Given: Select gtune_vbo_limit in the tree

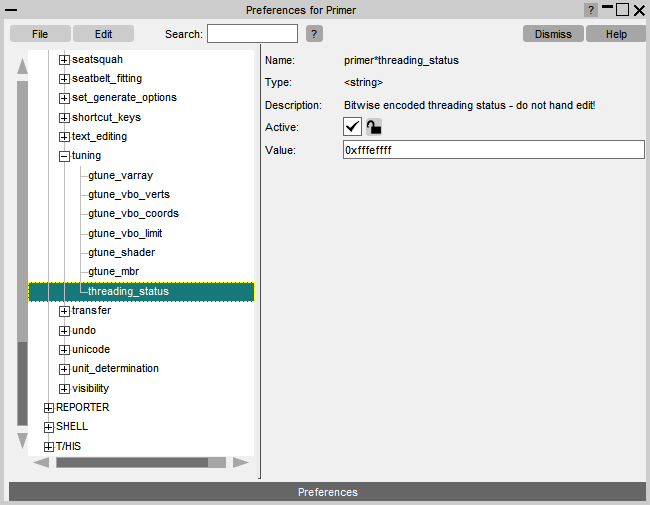Looking at the screenshot, I should point(125,233).
